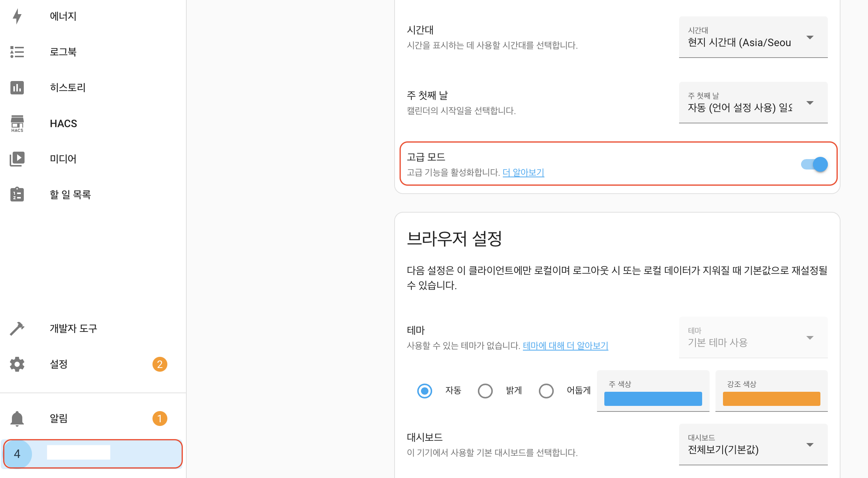
Task: Click the History bar chart icon
Action: [x=17, y=88]
